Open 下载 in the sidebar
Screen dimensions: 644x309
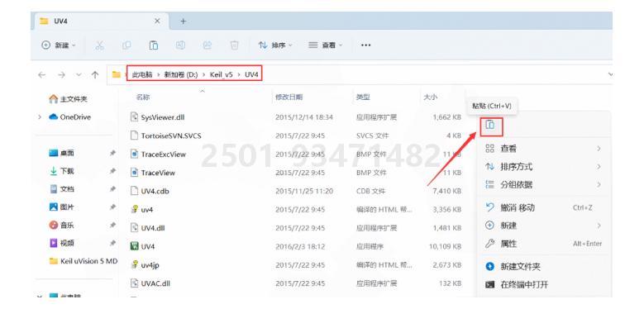point(62,171)
